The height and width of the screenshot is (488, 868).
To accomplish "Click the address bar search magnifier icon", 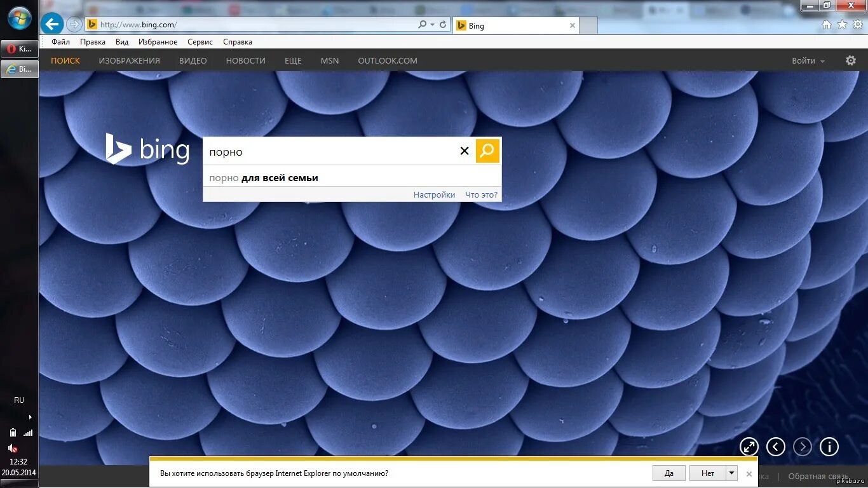I will 423,25.
